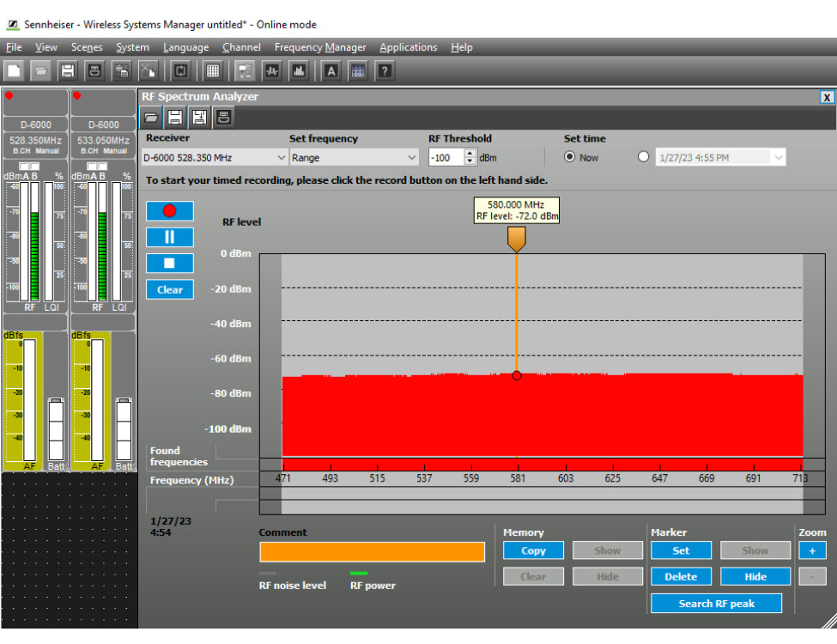This screenshot has height=644, width=837.
Task: Click the grid view toolbar icon
Action: click(213, 70)
